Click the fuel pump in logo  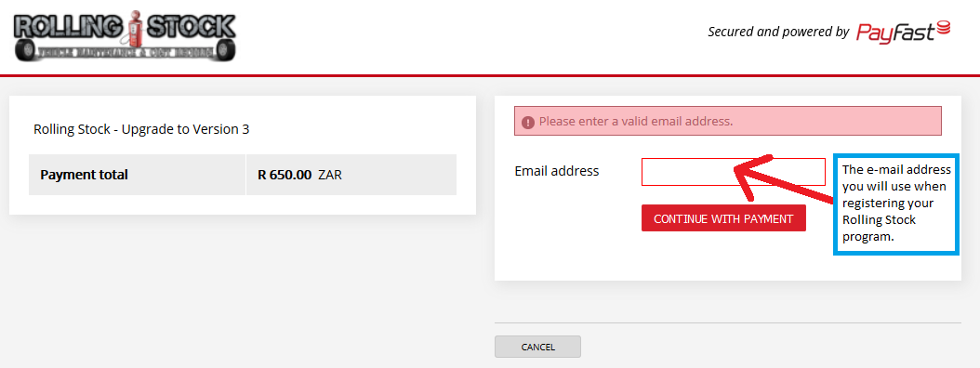pyautogui.click(x=131, y=29)
